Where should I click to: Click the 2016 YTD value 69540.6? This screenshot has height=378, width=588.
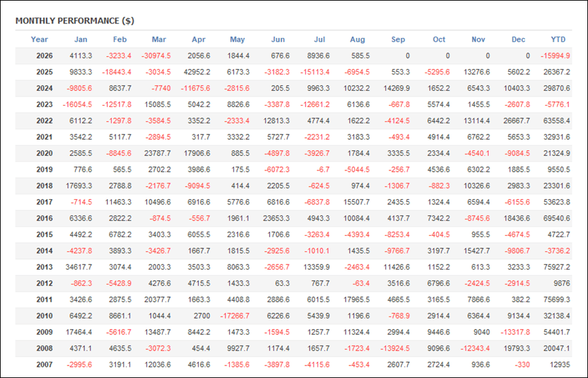(x=557, y=218)
